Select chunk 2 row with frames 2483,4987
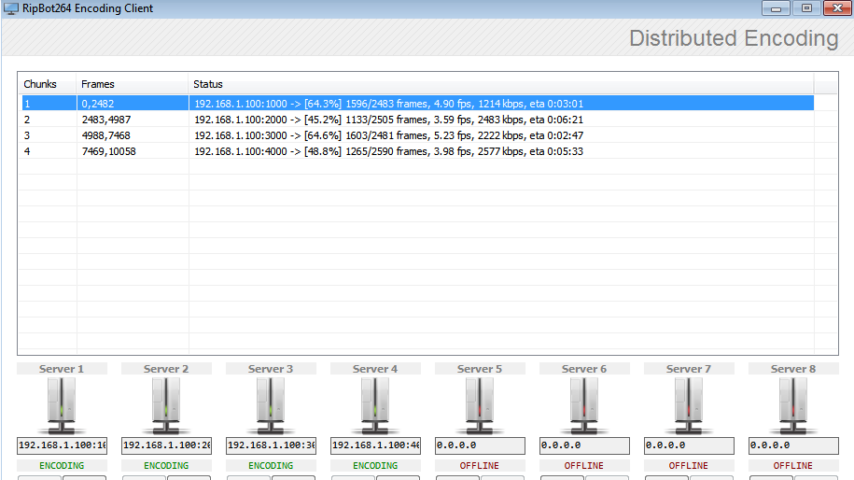Image resolution: width=854 pixels, height=480 pixels. tap(418, 119)
